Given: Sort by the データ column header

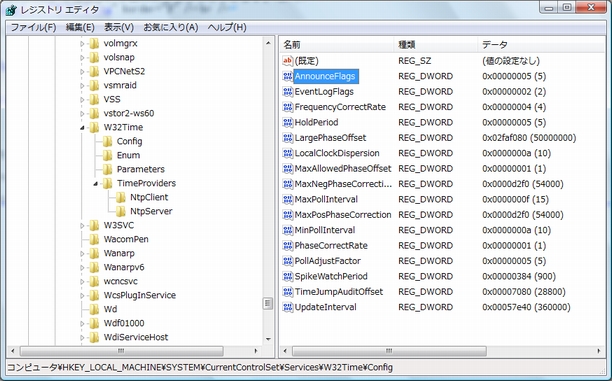Looking at the screenshot, I should point(541,45).
